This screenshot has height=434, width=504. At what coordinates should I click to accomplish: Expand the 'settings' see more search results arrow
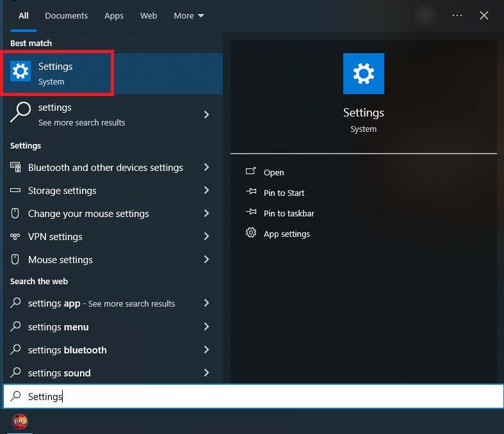pos(206,115)
